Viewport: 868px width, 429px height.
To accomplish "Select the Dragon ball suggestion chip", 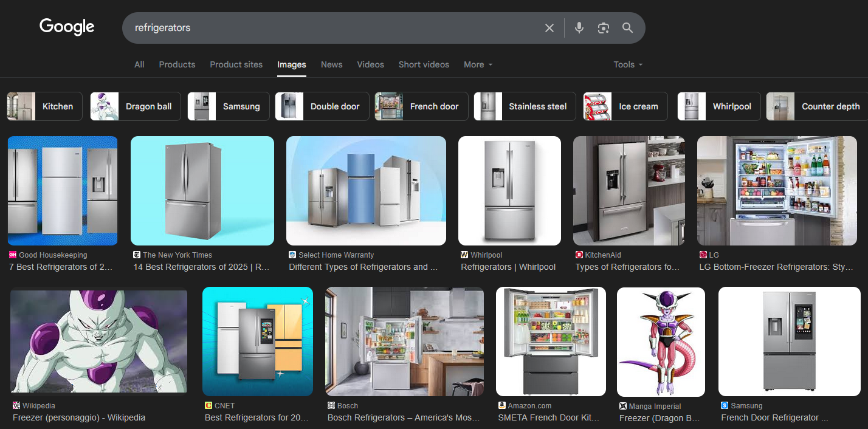I will 135,106.
